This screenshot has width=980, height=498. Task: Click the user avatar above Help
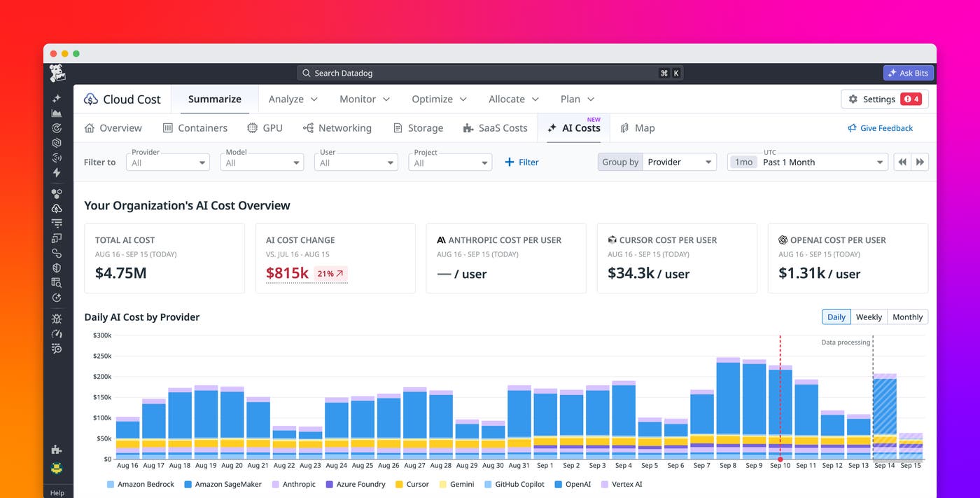click(57, 468)
